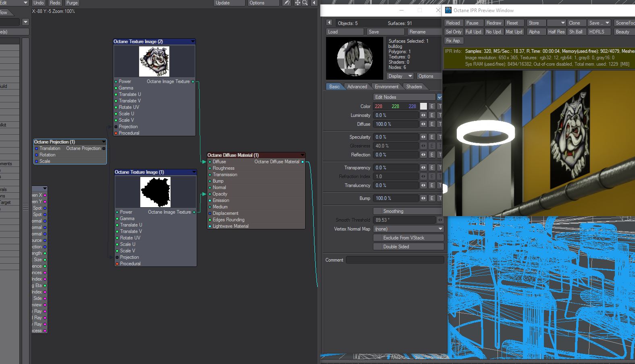635x364 pixels.
Task: Open the Color envelope E button
Action: pyautogui.click(x=432, y=106)
